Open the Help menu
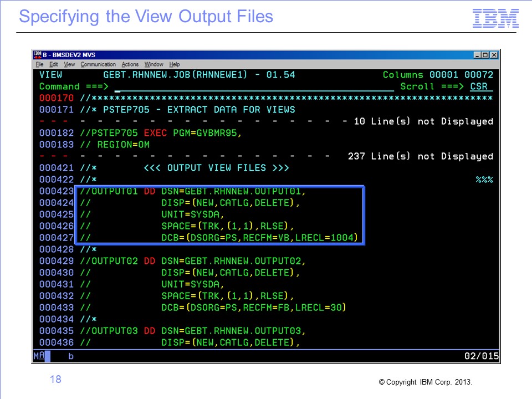The height and width of the screenshot is (399, 532). point(175,64)
